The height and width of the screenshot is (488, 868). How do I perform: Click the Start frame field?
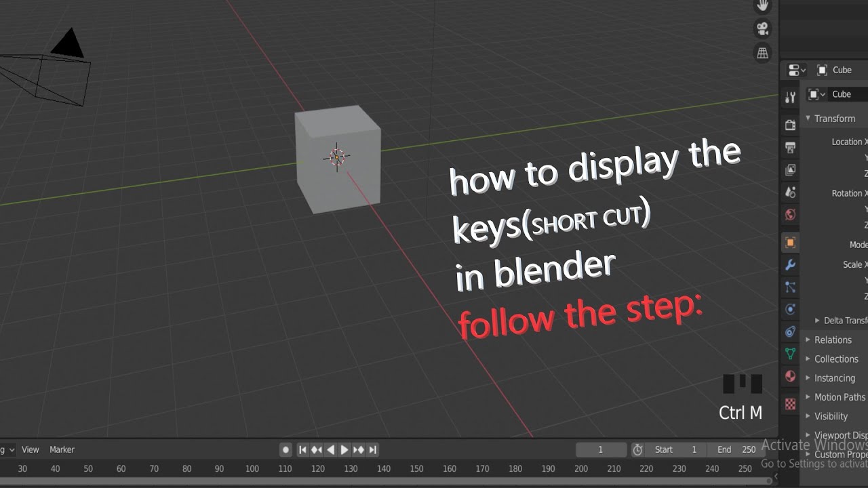[x=676, y=449]
